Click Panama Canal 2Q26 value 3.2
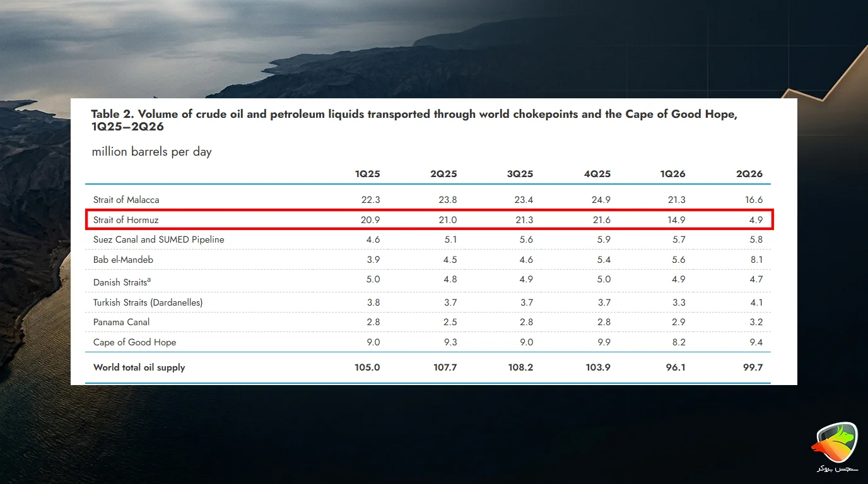Viewport: 868px width, 484px height. tap(756, 322)
